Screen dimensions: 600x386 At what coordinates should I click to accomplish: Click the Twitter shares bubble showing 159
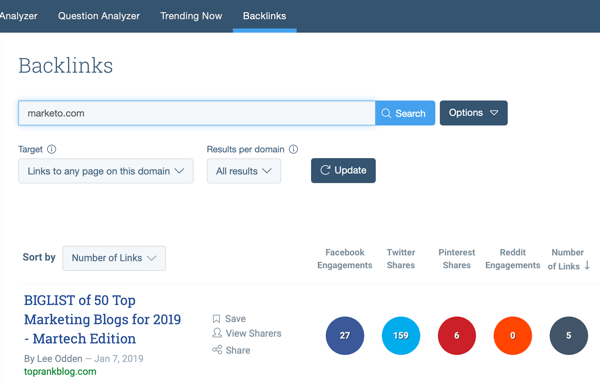pos(401,336)
